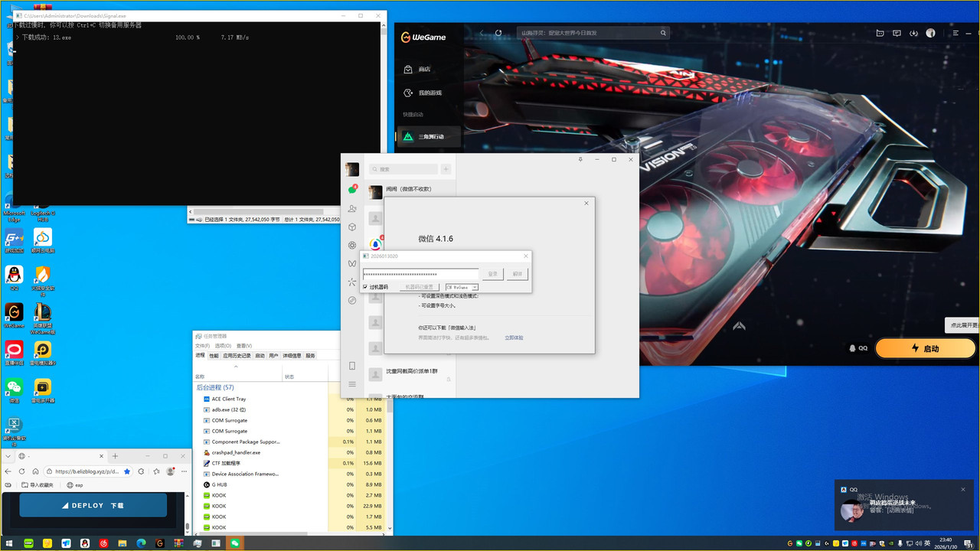This screenshot has width=980, height=551.
Task: Switch to the 性能 tab in Task Manager
Action: (214, 356)
